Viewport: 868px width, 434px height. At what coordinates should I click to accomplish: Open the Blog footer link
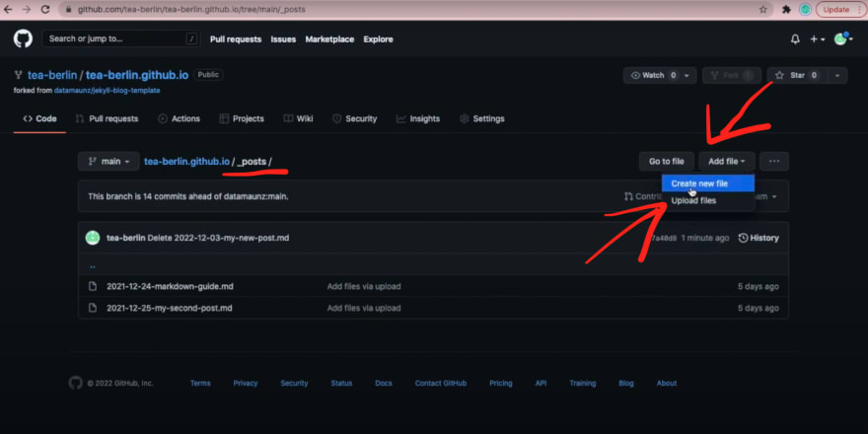coord(626,383)
